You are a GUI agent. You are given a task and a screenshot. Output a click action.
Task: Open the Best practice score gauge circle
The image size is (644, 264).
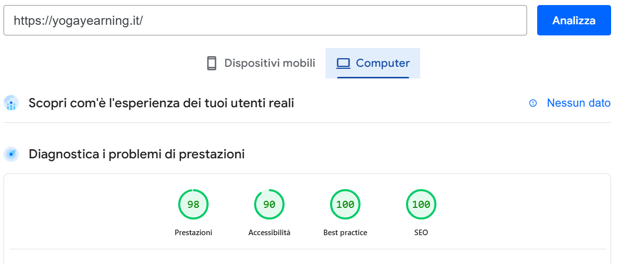tap(345, 204)
